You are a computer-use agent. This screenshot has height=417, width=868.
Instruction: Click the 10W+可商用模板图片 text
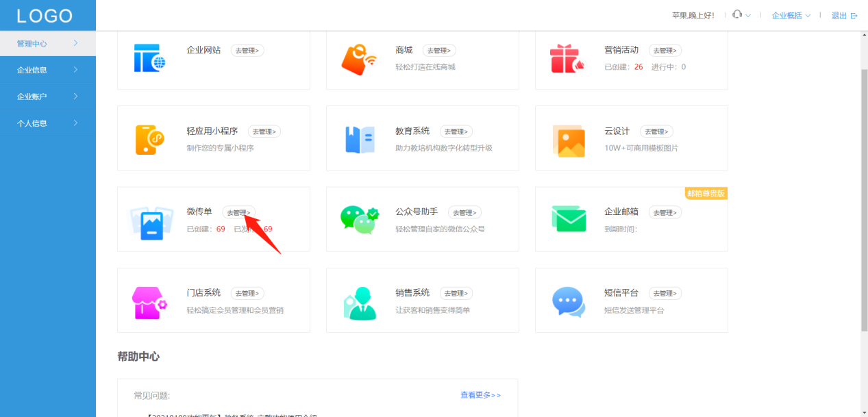coord(641,148)
